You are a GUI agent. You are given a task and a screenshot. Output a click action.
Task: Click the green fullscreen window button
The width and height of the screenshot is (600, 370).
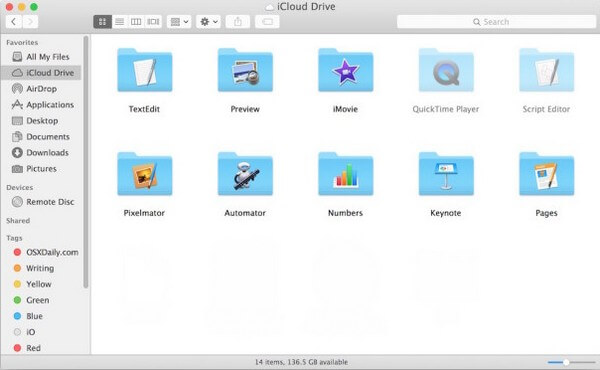34,7
